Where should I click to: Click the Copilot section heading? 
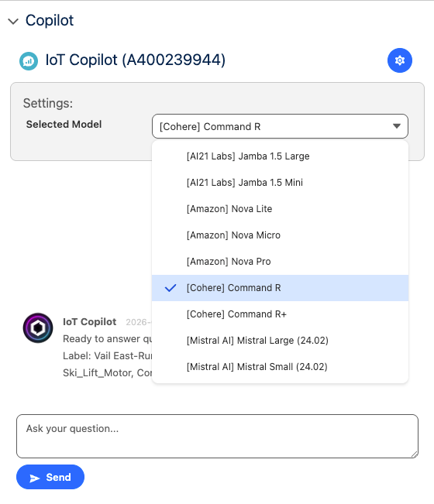pyautogui.click(x=50, y=21)
